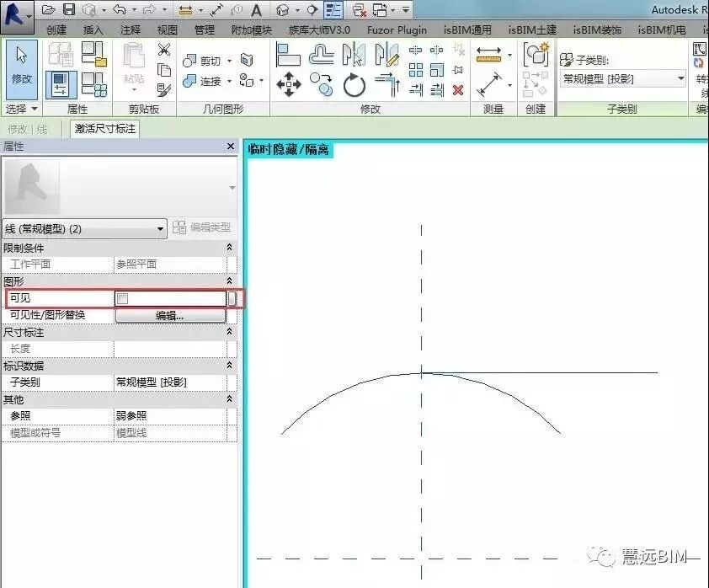
Task: Select the Move tool cross-arrows icon
Action: pyautogui.click(x=289, y=84)
